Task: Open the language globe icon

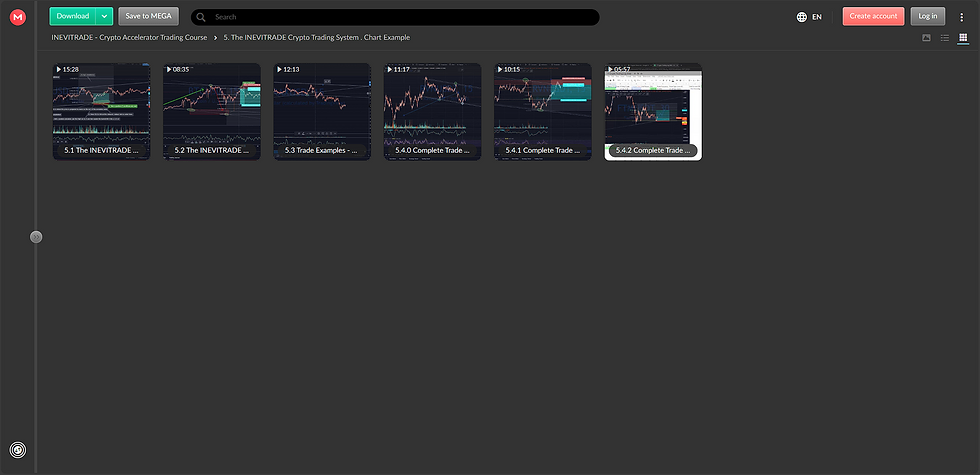Action: [802, 17]
